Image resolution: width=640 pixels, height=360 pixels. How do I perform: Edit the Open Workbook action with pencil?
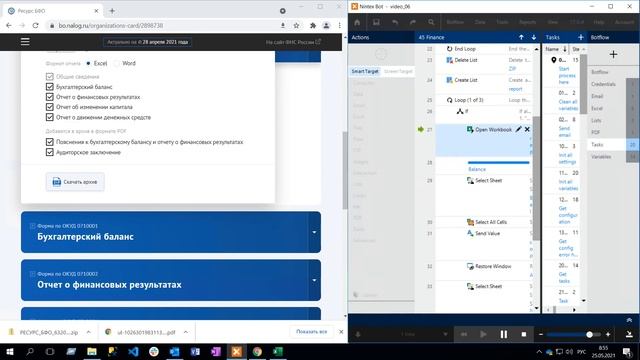coord(518,129)
